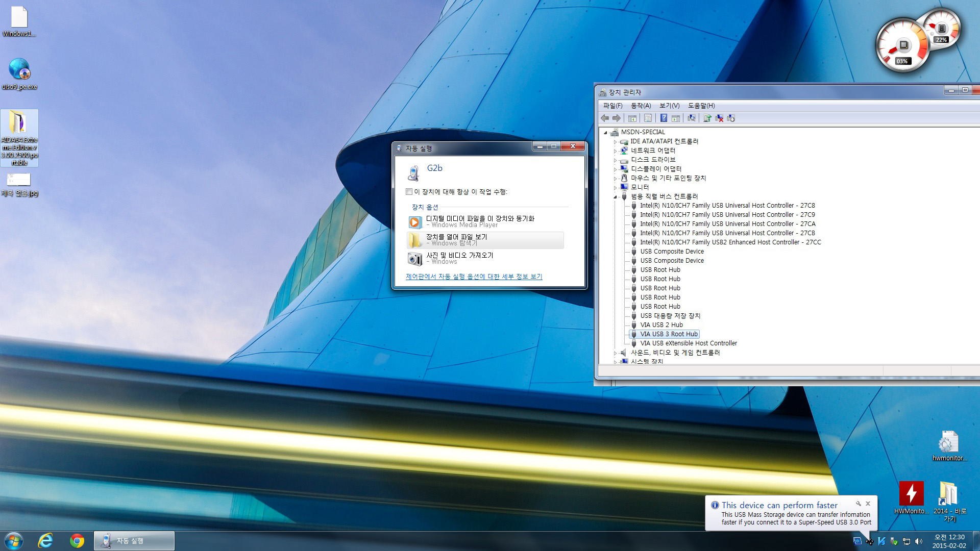The width and height of the screenshot is (980, 551).
Task: Open the 파일(F) menu
Action: [612, 106]
